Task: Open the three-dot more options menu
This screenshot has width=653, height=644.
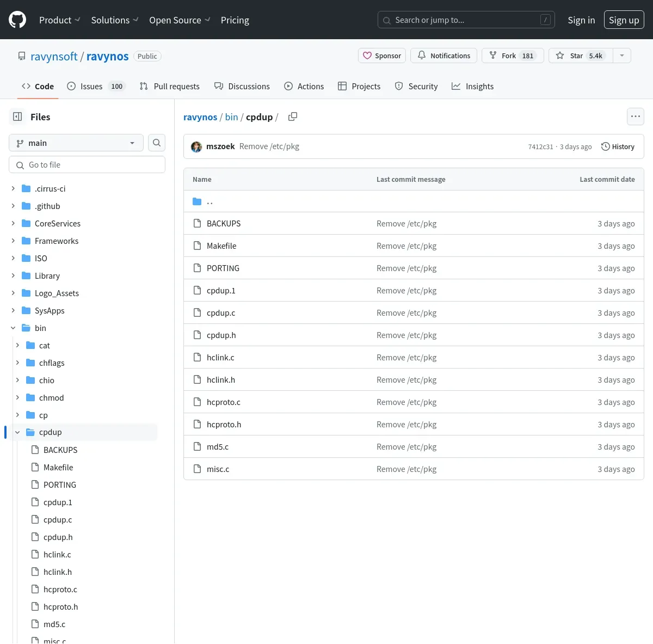Action: point(635,116)
